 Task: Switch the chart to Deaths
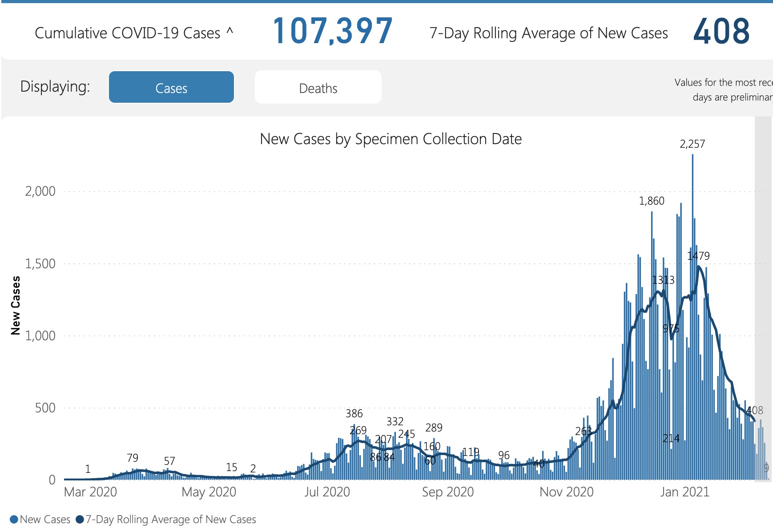318,87
